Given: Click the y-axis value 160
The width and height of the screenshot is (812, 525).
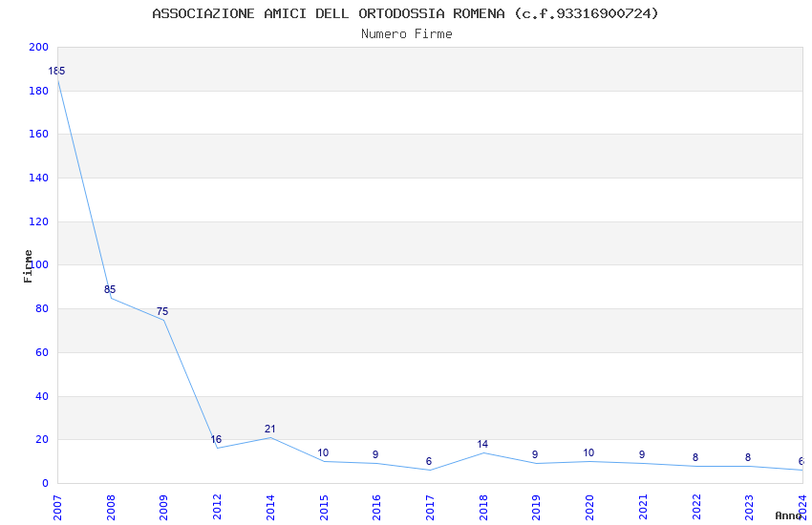Looking at the screenshot, I should tap(38, 134).
